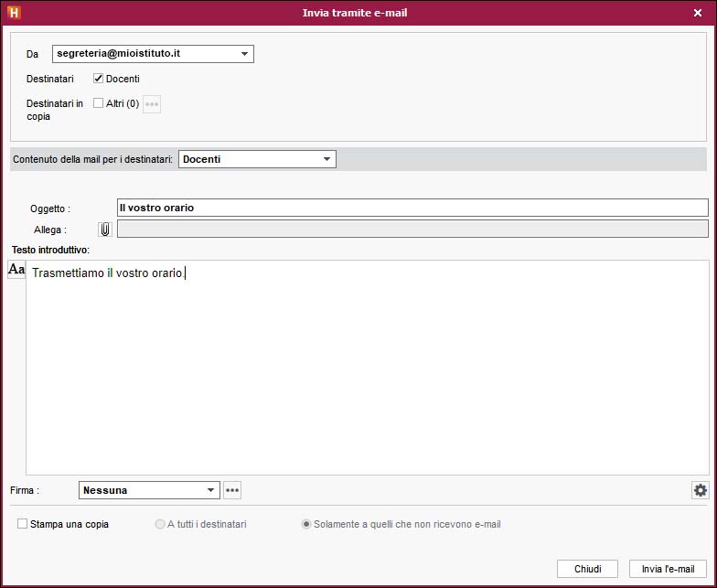
Task: Enable the Altri (0) copy recipients checkbox
Action: (99, 103)
